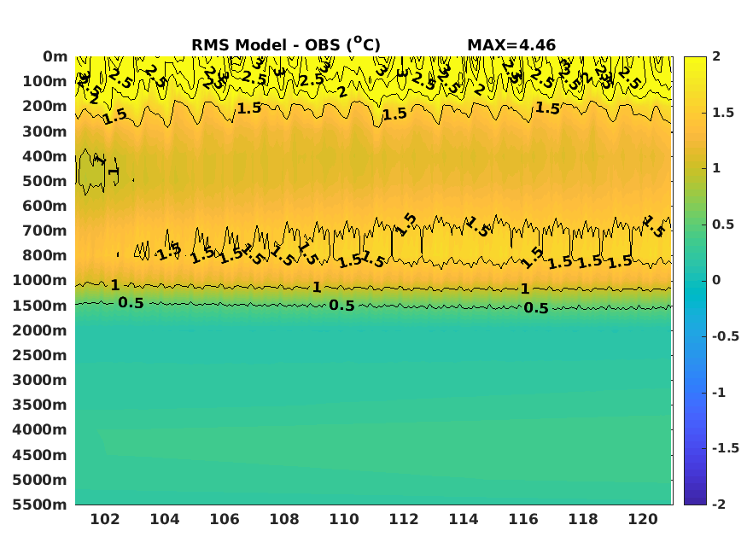Click the plot title "RMS Model - OBS (°C)"
747x560 pixels.
coord(286,44)
